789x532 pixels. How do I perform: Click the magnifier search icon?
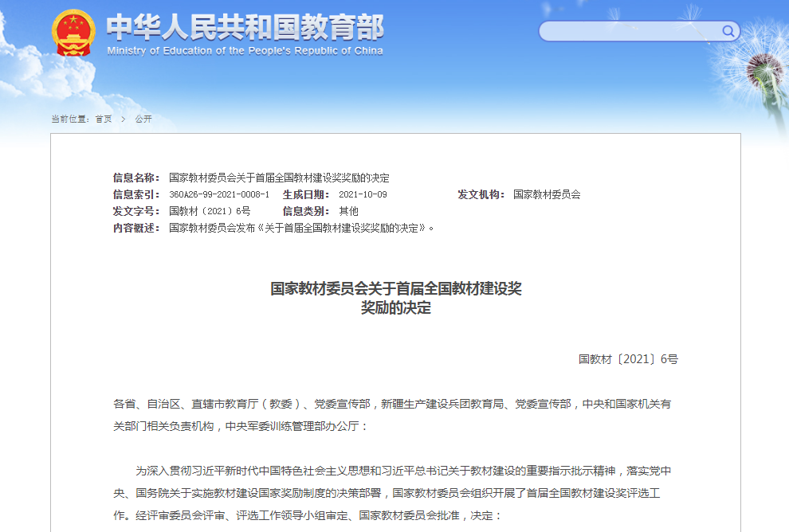pos(728,32)
